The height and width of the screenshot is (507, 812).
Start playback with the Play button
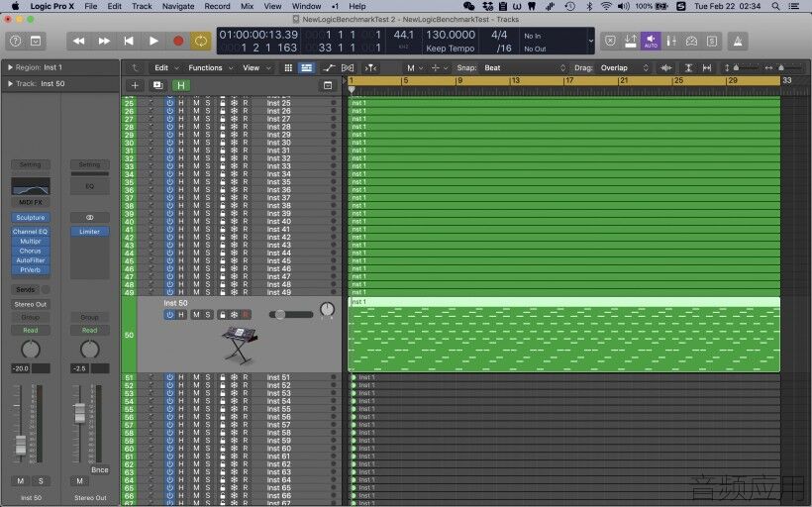153,41
